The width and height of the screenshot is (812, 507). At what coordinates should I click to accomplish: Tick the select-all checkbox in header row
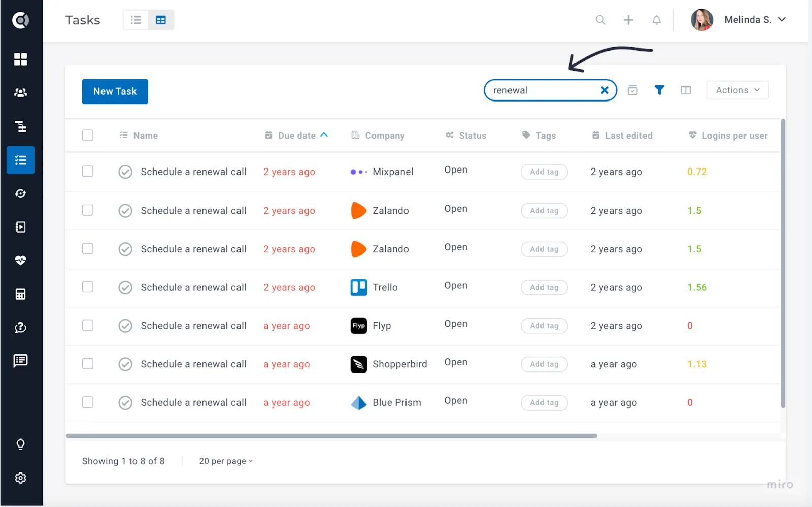(x=88, y=136)
